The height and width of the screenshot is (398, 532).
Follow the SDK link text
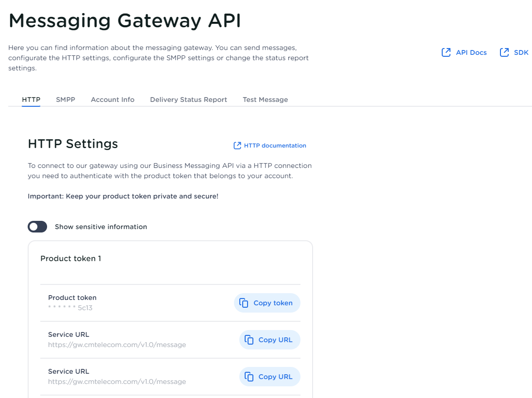pos(521,52)
